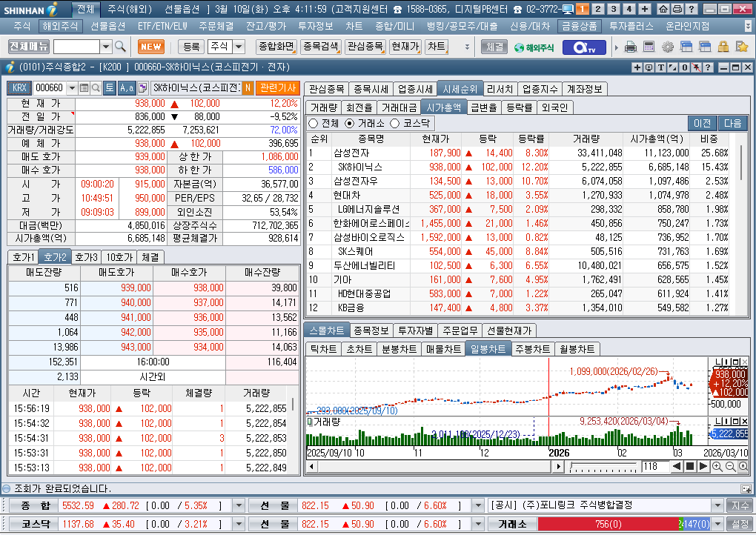Open the 주식 type dropdown arrow
756x535 pixels.
coord(239,47)
